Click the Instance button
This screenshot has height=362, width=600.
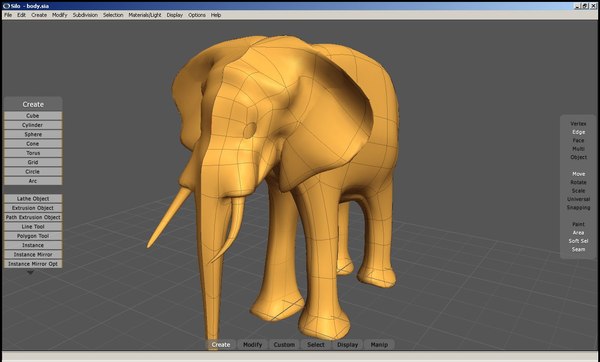[33, 245]
